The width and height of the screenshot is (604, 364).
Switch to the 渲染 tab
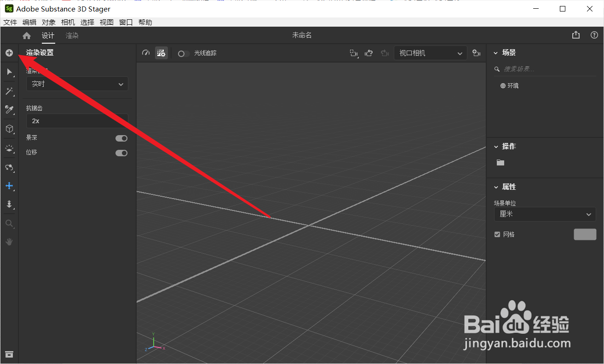[x=72, y=35]
